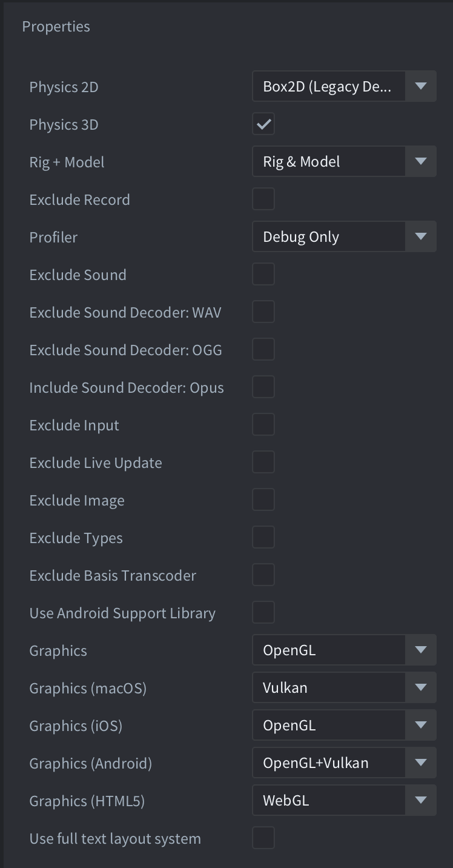Open the Profiler Debug Only dropdown
The width and height of the screenshot is (453, 868).
pos(344,236)
